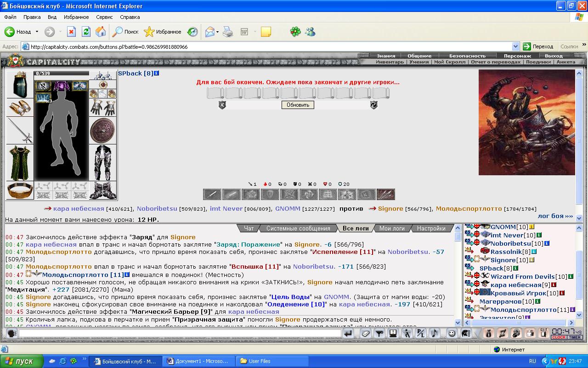Switch to the Чат tab
588x368 pixels.
pyautogui.click(x=249, y=228)
